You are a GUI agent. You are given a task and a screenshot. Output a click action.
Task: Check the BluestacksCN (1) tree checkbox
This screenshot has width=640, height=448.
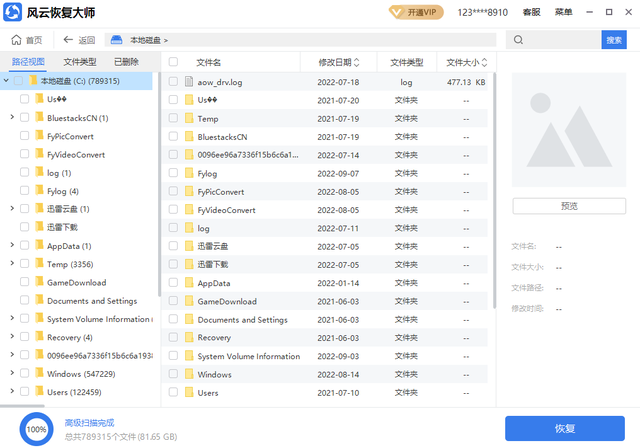point(24,118)
